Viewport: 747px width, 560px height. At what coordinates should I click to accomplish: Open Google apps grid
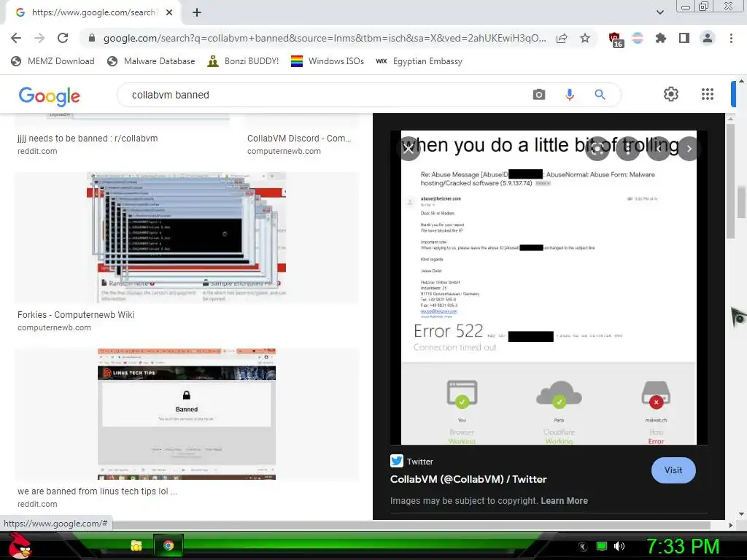click(708, 94)
